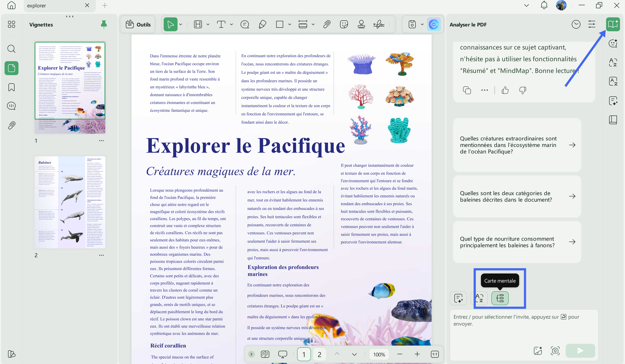Expand the text tool dropdown arrow
This screenshot has width=625, height=364.
[x=231, y=24]
